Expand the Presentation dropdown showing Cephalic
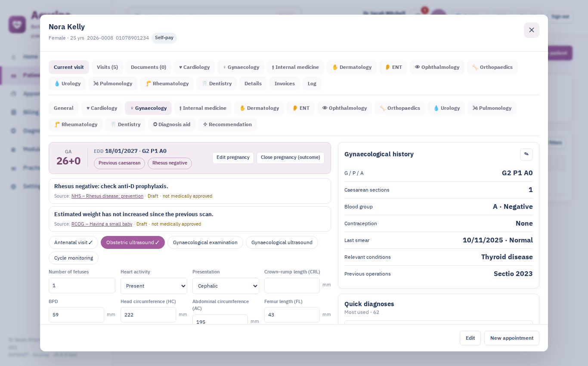The height and width of the screenshot is (366, 588). pyautogui.click(x=226, y=286)
